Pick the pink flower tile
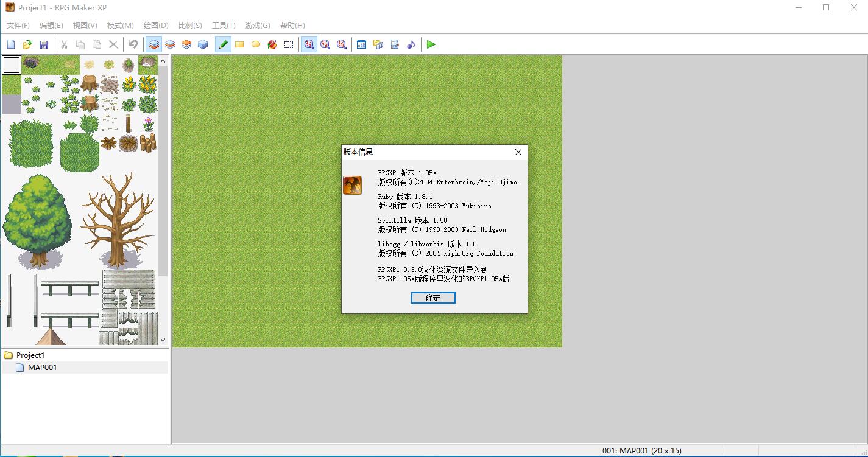This screenshot has width=868, height=457. point(148,124)
